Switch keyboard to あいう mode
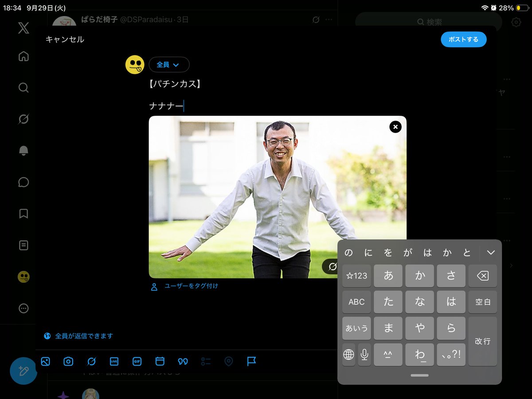Screen dimensions: 532x399 coord(356,328)
